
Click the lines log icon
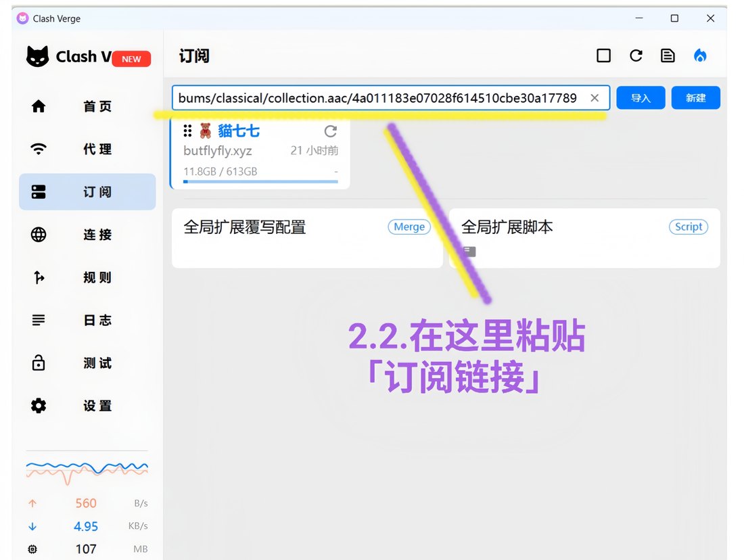coord(39,321)
